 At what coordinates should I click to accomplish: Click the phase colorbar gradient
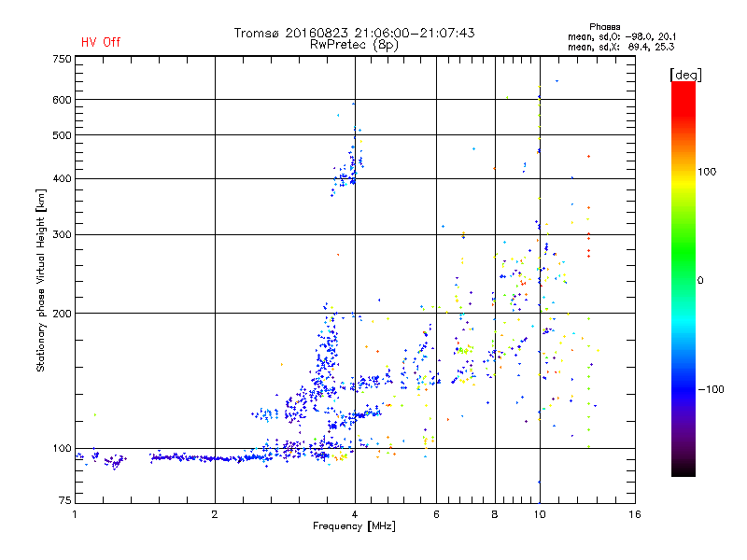(x=684, y=278)
